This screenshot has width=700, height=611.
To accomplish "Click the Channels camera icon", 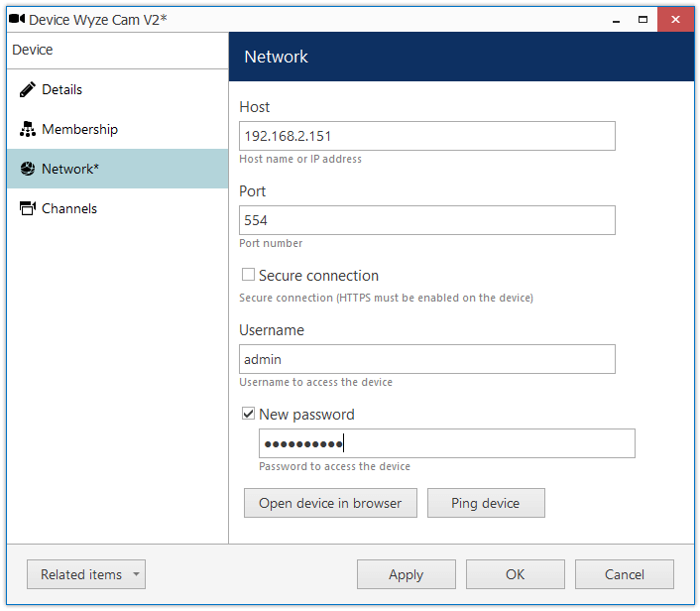I will tap(27, 208).
